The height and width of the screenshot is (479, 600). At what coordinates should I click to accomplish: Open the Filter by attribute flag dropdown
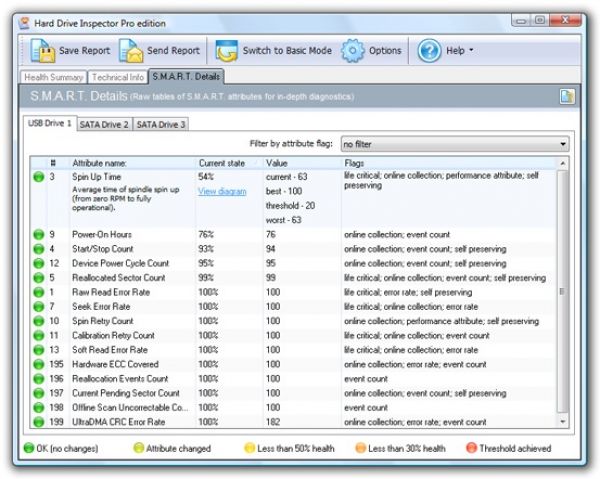[x=454, y=144]
